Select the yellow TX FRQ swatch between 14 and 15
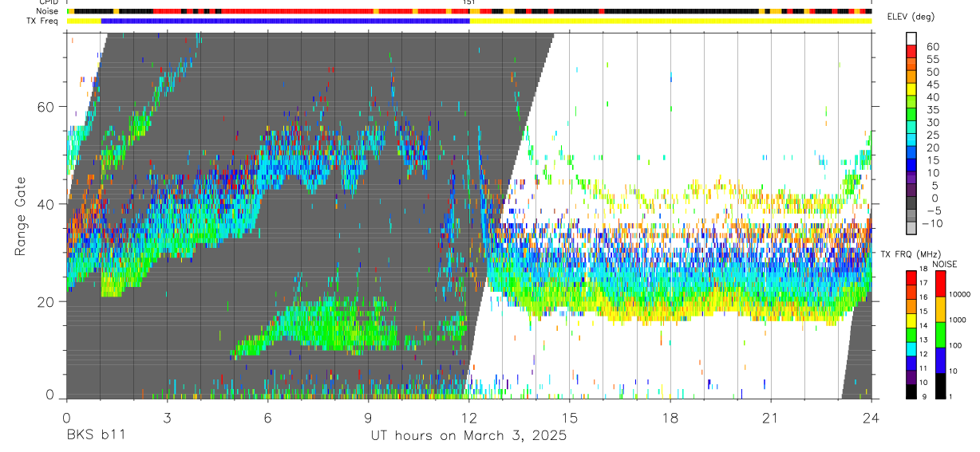980x452 pixels. pyautogui.click(x=911, y=320)
